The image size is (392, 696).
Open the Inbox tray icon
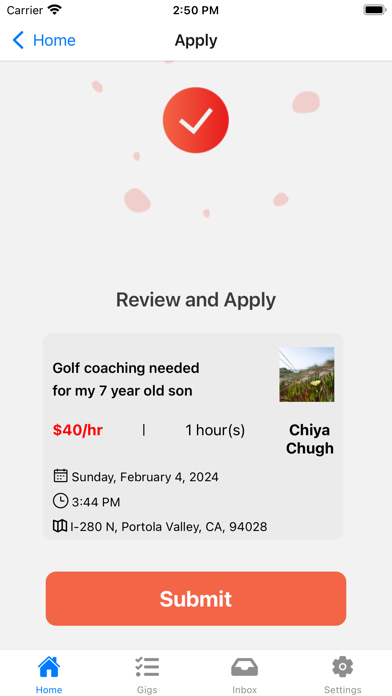pos(245,668)
